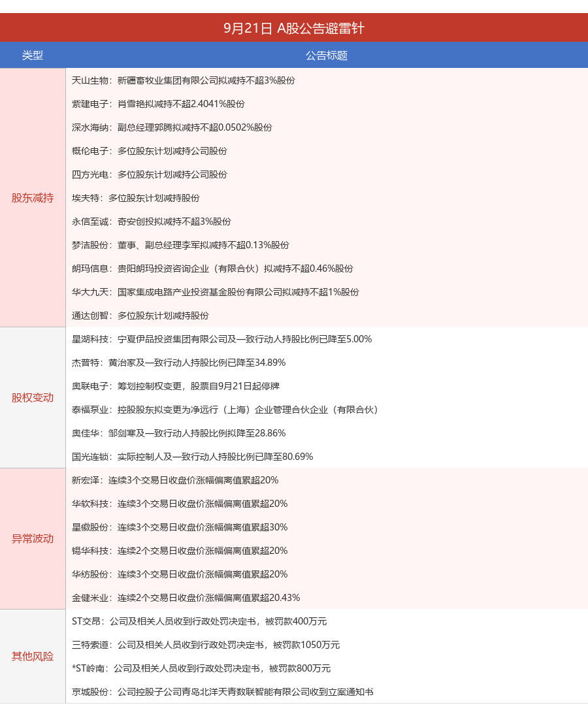Select the 其他风险 category cell
The height and width of the screenshot is (716, 588).
33,656
